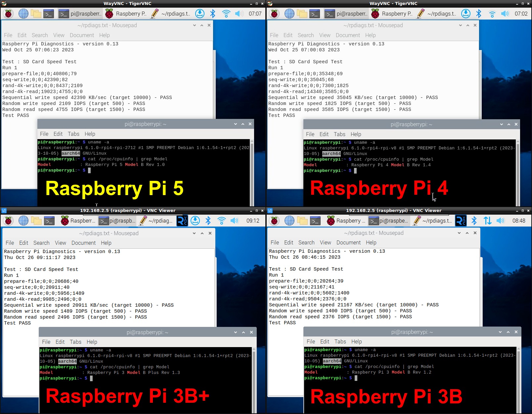Viewport: 532px width, 414px height.
Task: Open Tabs menu in Pi 5 terminal
Action: (x=73, y=134)
